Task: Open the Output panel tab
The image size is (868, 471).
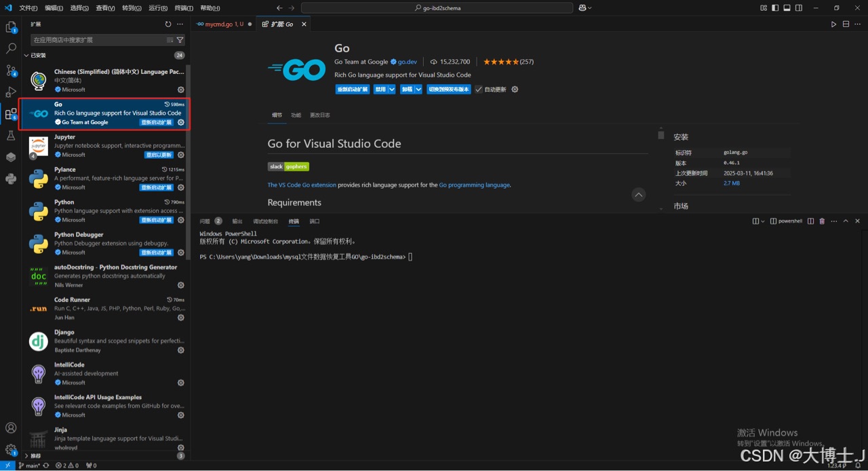Action: 237,221
